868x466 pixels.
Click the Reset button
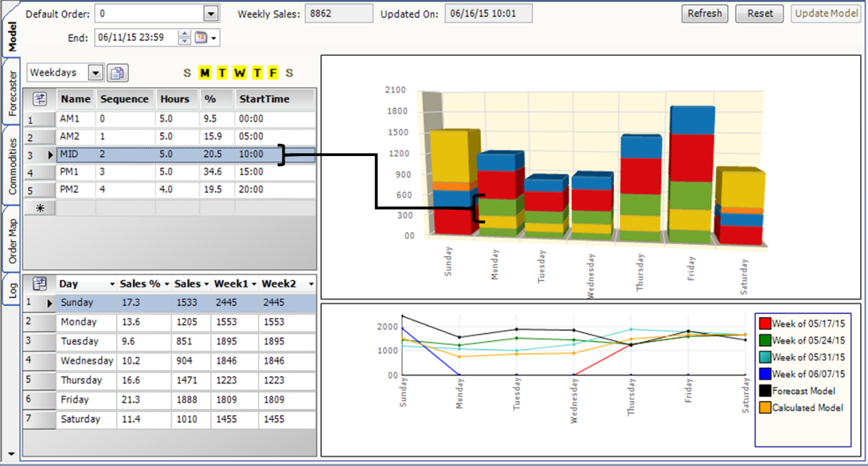tap(759, 14)
